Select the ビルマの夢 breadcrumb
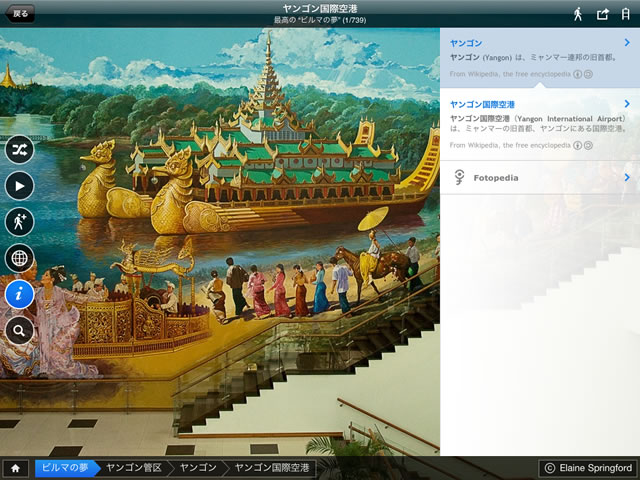 (x=65, y=468)
